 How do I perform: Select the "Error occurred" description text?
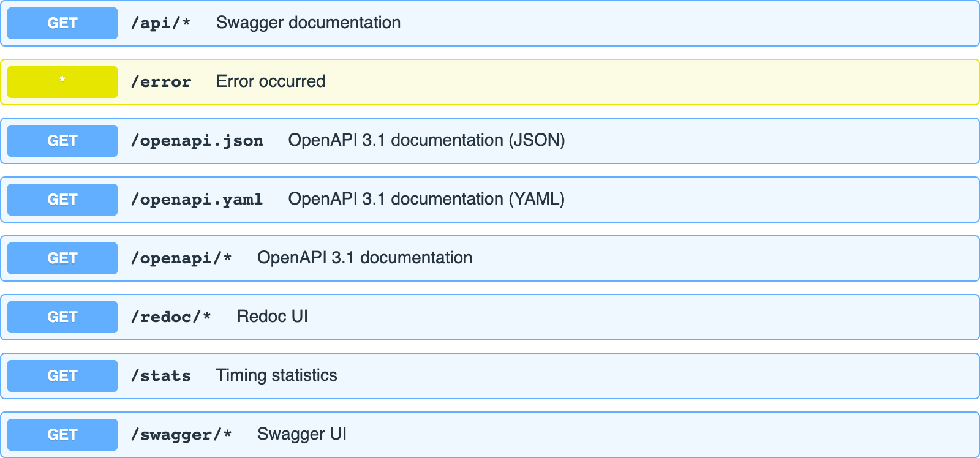coord(271,81)
